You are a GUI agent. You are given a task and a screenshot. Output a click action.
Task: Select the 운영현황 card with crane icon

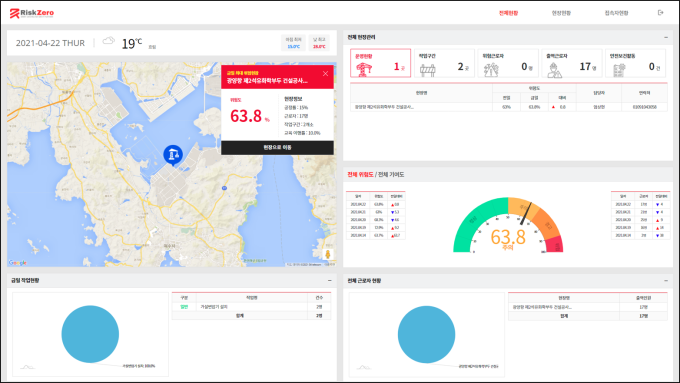point(380,63)
